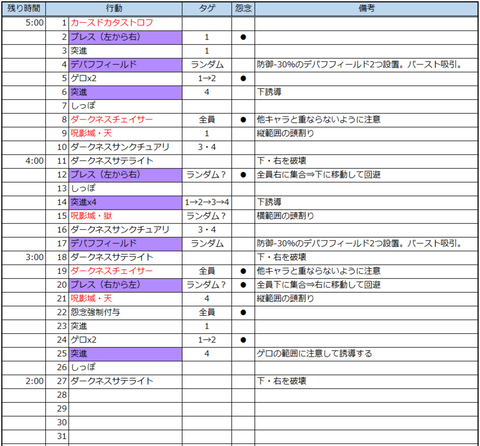
Task: Select empty action cell in row 30
Action: (x=125, y=422)
